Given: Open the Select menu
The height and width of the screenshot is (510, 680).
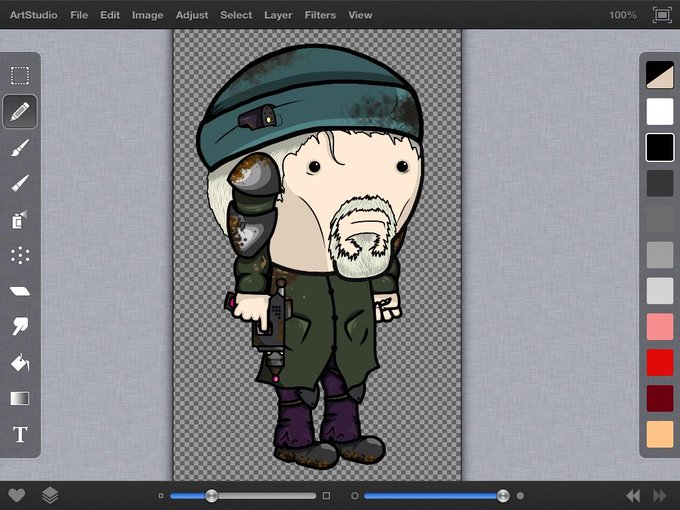Looking at the screenshot, I should tap(236, 15).
